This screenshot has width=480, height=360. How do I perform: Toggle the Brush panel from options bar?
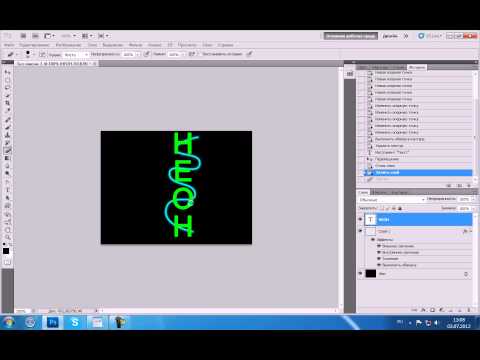42,54
